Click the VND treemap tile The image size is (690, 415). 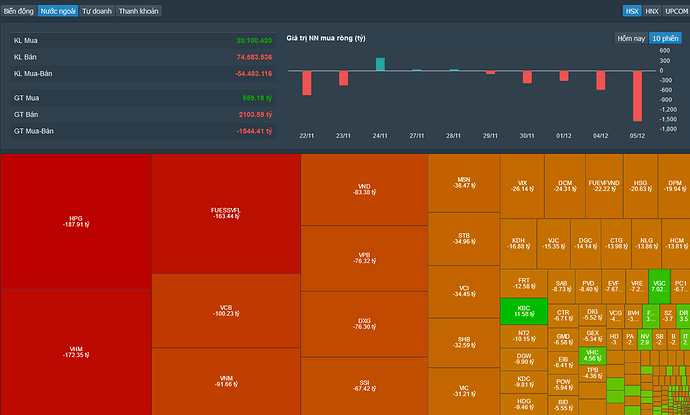364,190
